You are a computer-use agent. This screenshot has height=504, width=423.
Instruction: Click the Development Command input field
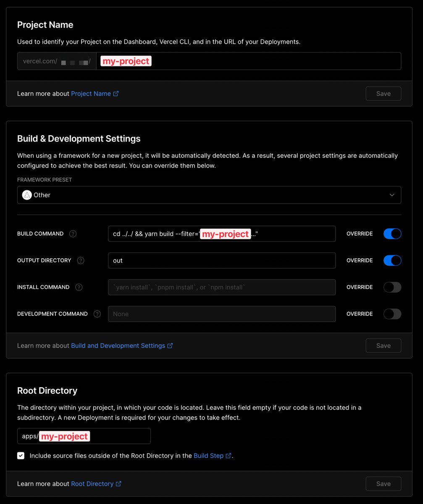[222, 314]
